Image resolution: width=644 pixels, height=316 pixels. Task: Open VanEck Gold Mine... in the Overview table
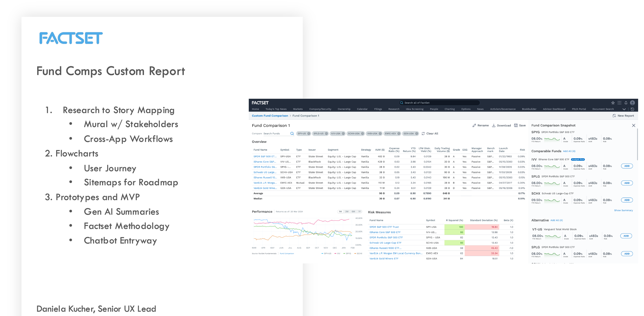(x=265, y=188)
